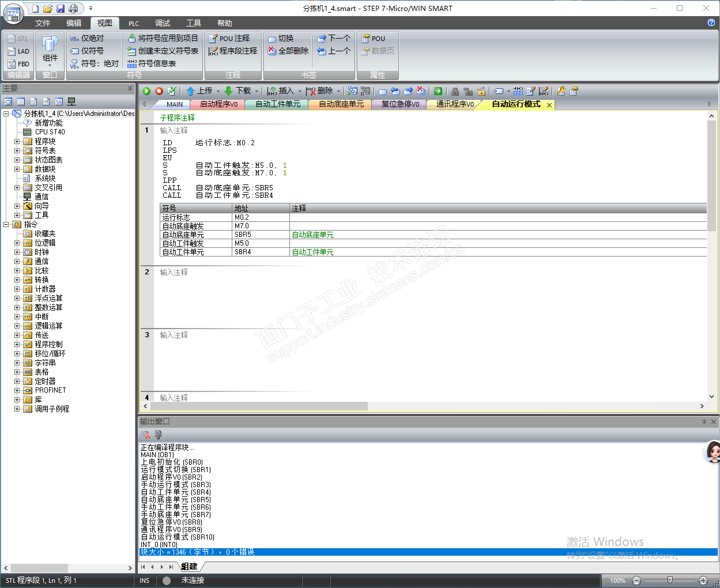Click the Open folder quick access icon
The image size is (720, 588).
(48, 9)
